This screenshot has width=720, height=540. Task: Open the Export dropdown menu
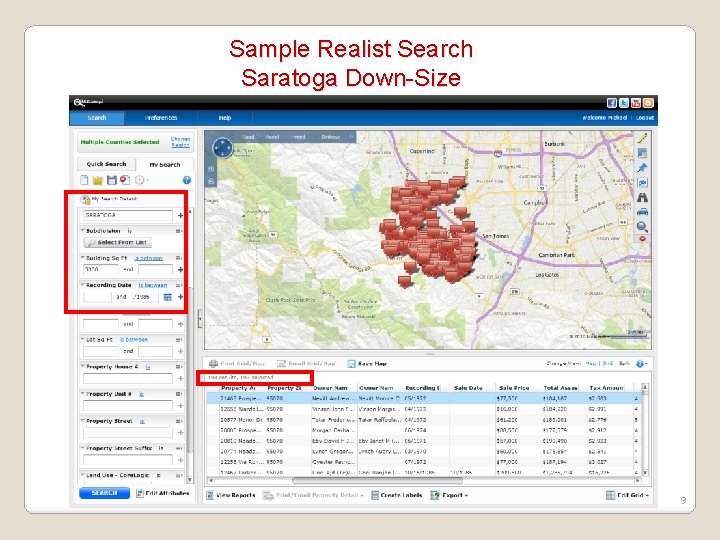[x=449, y=495]
